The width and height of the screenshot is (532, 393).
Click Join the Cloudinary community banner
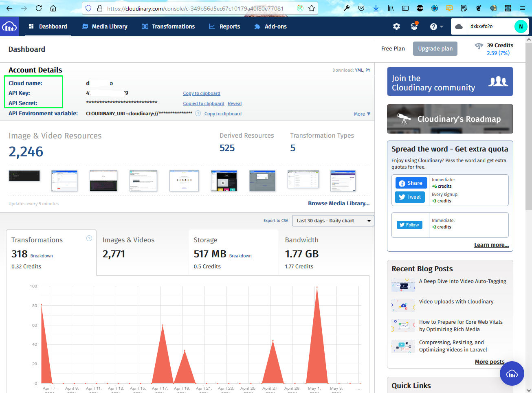click(450, 81)
